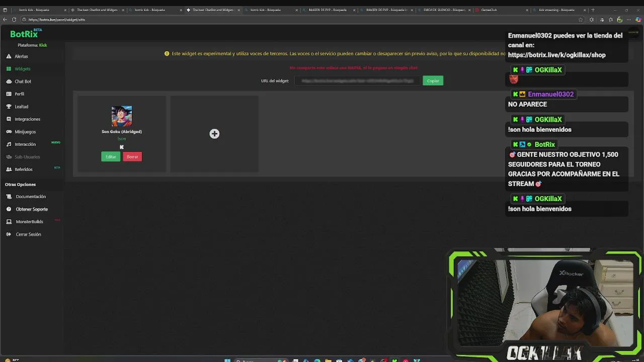
Task: Click the Chat Bot robot icon
Action: 9,81
